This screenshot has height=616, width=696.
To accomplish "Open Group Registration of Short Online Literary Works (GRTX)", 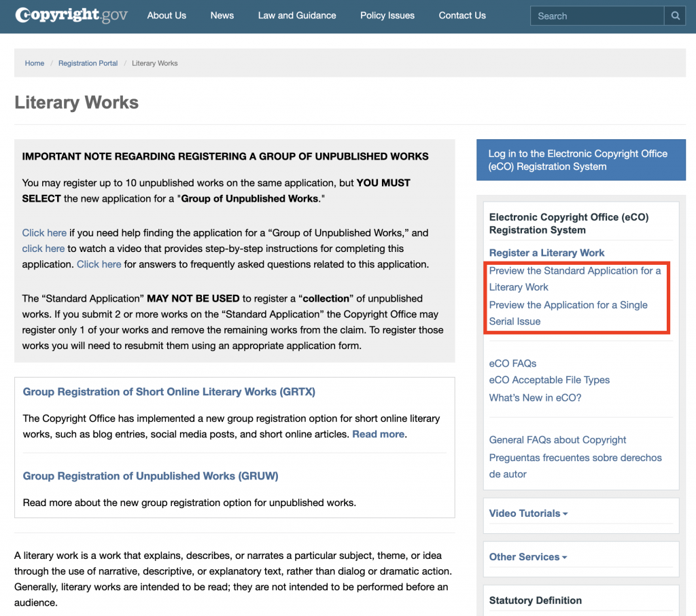I will point(169,392).
